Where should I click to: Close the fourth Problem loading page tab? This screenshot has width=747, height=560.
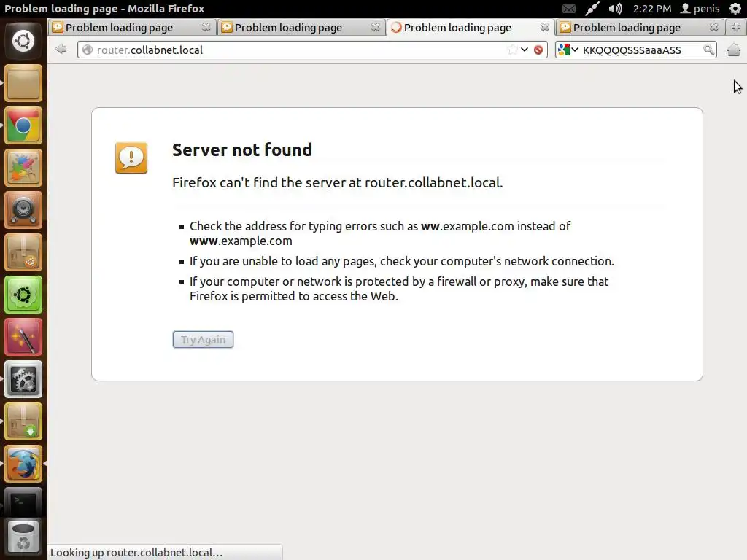[713, 27]
